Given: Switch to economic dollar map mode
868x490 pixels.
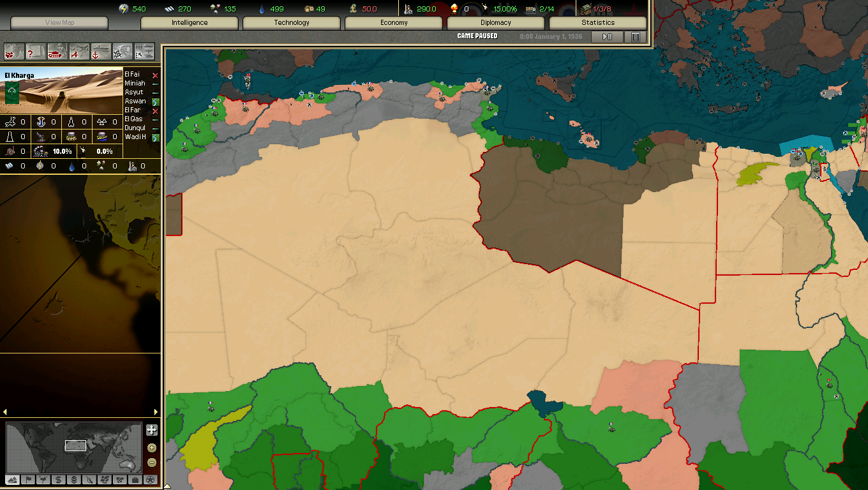Looking at the screenshot, I should click(59, 480).
